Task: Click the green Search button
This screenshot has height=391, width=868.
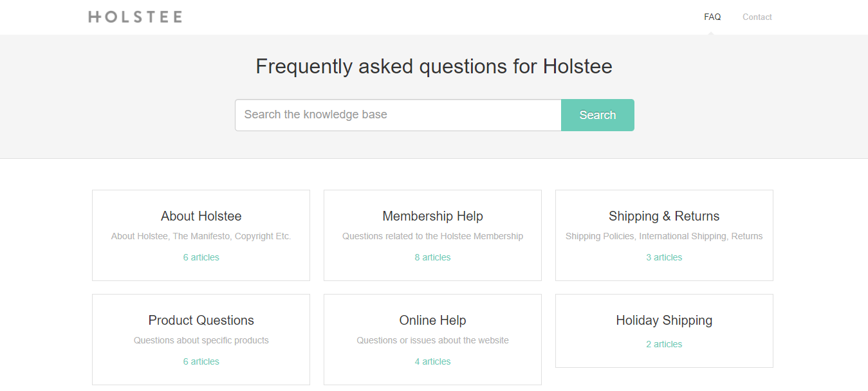Action: click(x=598, y=115)
